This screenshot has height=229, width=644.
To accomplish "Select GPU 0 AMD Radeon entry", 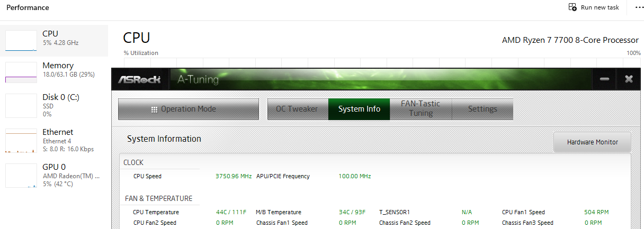I will pos(54,175).
